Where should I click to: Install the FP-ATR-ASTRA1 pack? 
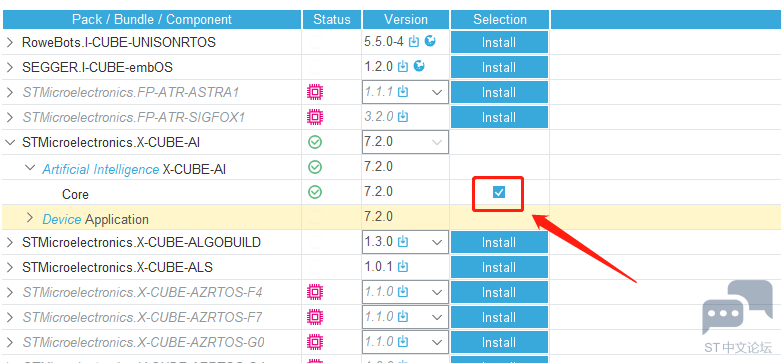499,92
